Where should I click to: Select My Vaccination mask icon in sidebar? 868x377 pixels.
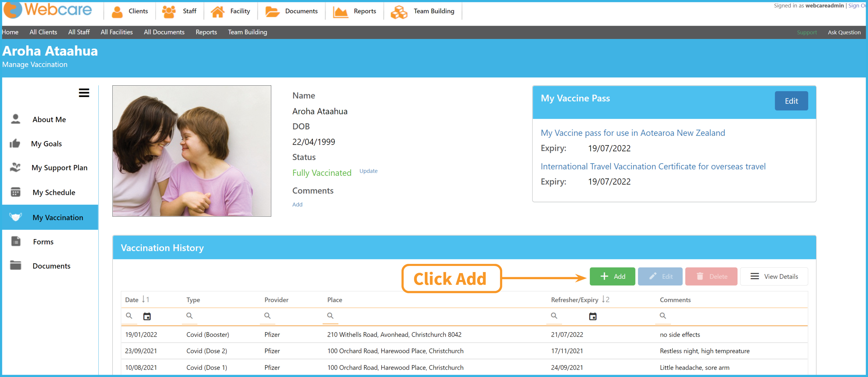tap(16, 217)
